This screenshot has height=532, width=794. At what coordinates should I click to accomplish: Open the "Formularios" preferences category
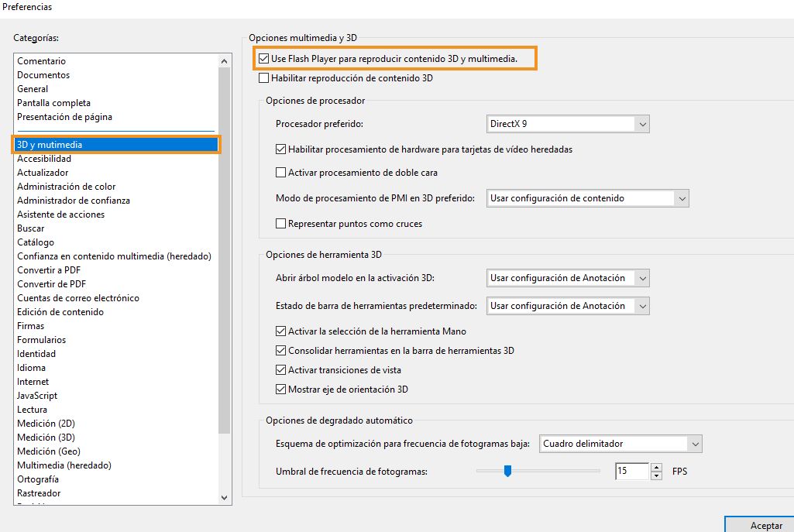(40, 339)
